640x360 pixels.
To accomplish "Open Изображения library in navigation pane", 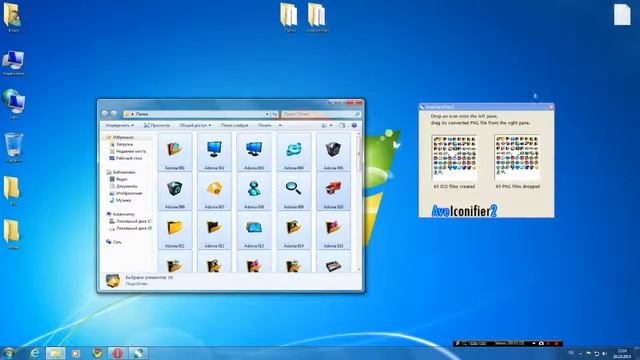I will pyautogui.click(x=129, y=193).
